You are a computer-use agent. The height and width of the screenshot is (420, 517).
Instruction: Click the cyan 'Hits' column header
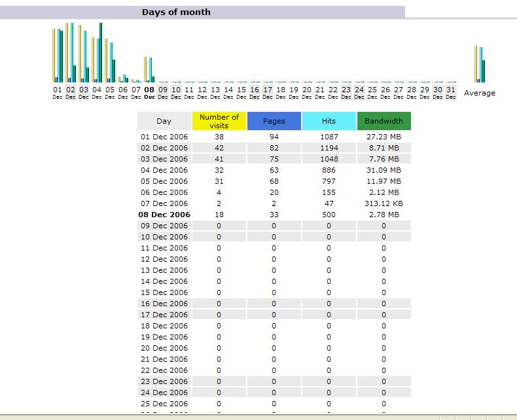[329, 121]
